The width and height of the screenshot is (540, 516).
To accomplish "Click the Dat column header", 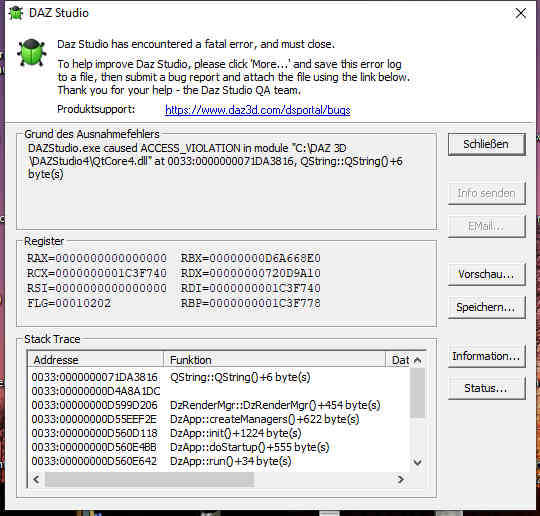I will click(398, 360).
